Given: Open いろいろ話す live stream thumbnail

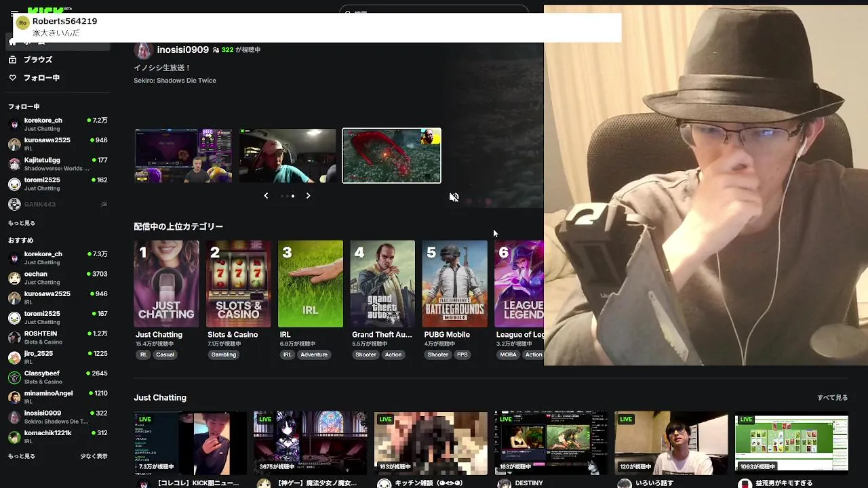Looking at the screenshot, I should point(671,443).
